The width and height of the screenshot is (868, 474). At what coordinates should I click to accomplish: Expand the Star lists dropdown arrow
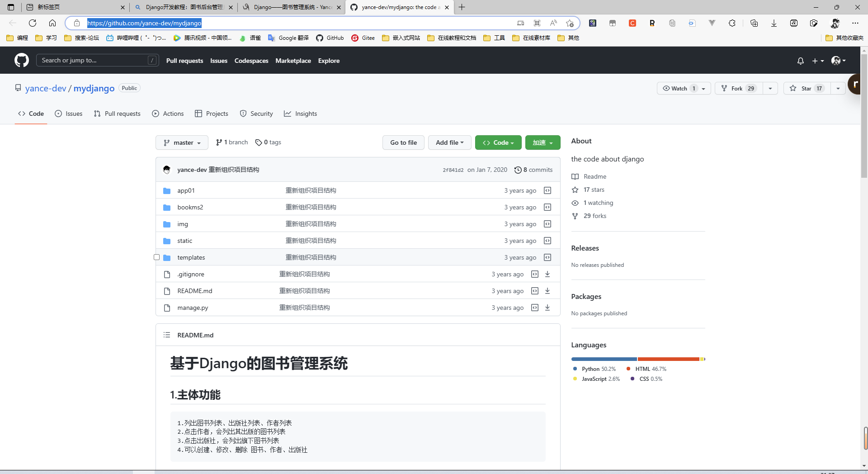point(838,88)
